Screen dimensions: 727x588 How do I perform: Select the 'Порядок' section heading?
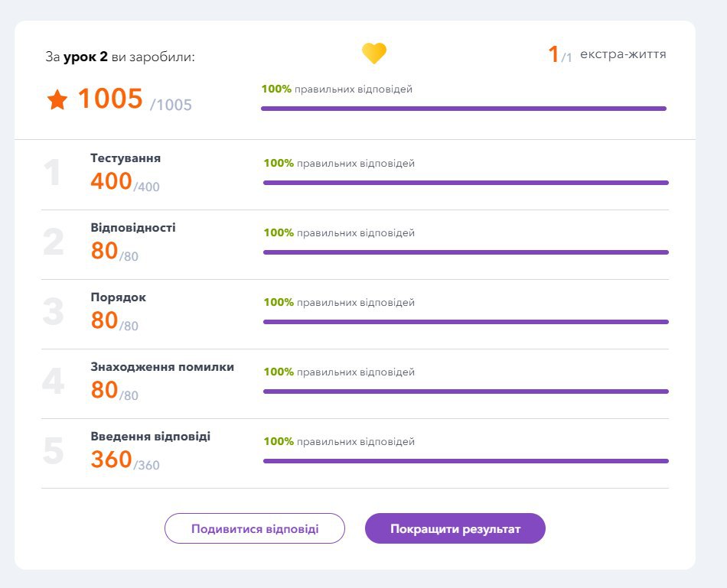[118, 297]
